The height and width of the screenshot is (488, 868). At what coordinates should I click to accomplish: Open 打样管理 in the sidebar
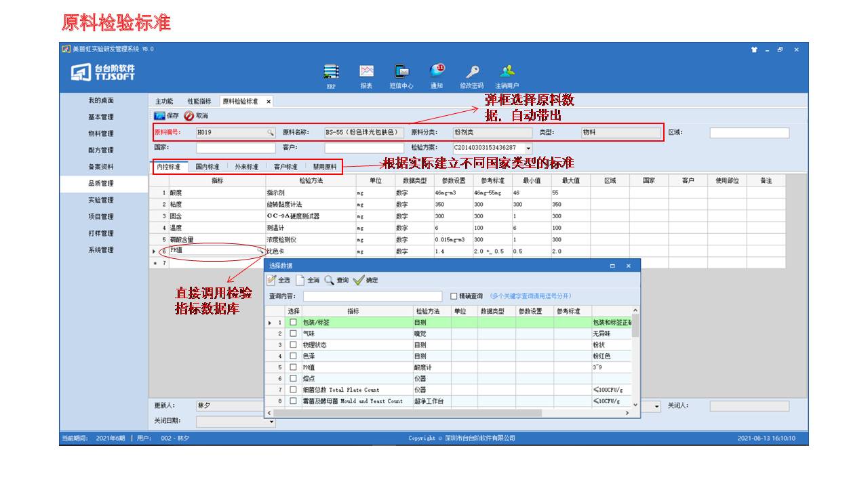pos(101,233)
